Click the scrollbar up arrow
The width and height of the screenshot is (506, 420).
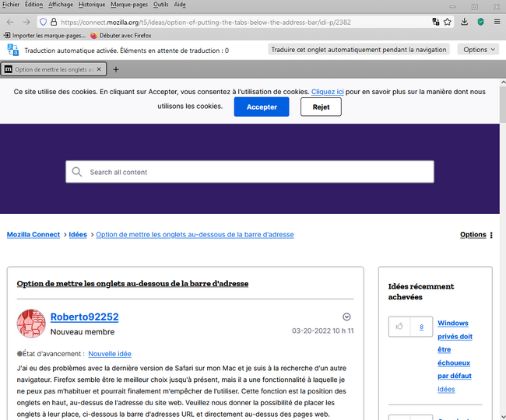(x=503, y=82)
